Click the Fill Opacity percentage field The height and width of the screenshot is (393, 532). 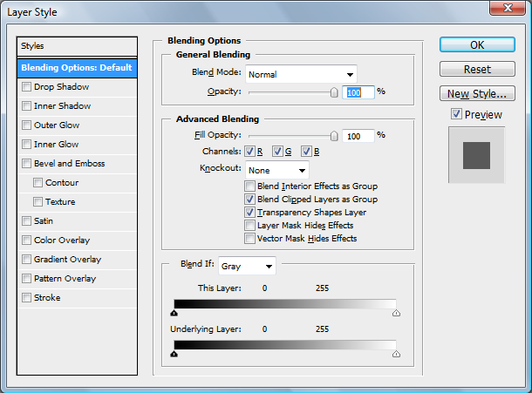(358, 136)
